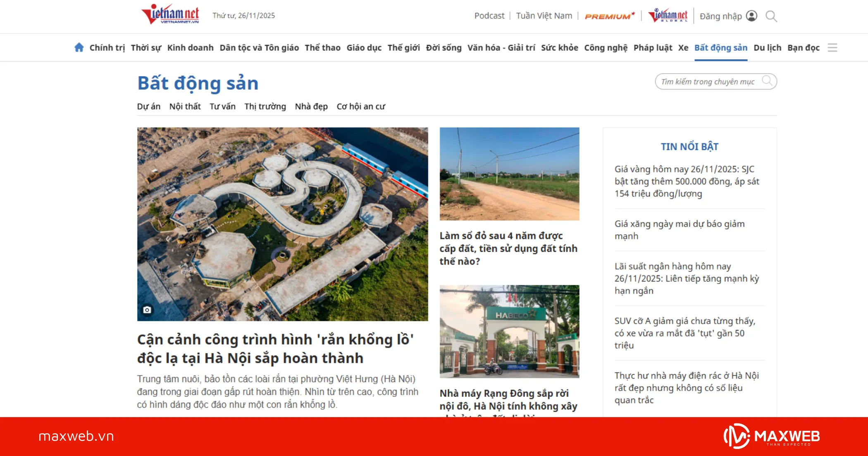The image size is (868, 456).
Task: Click the home icon in the navigation bar
Action: pyautogui.click(x=79, y=47)
